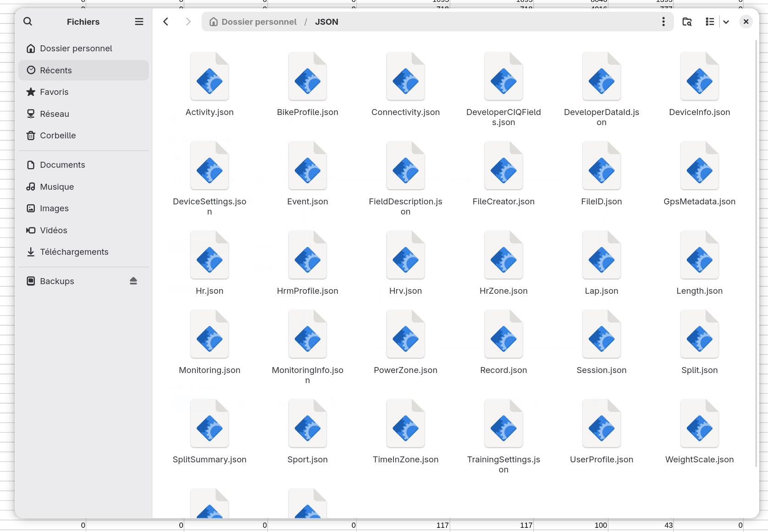
Task: Click the PowerZone.json file name
Action: [406, 370]
